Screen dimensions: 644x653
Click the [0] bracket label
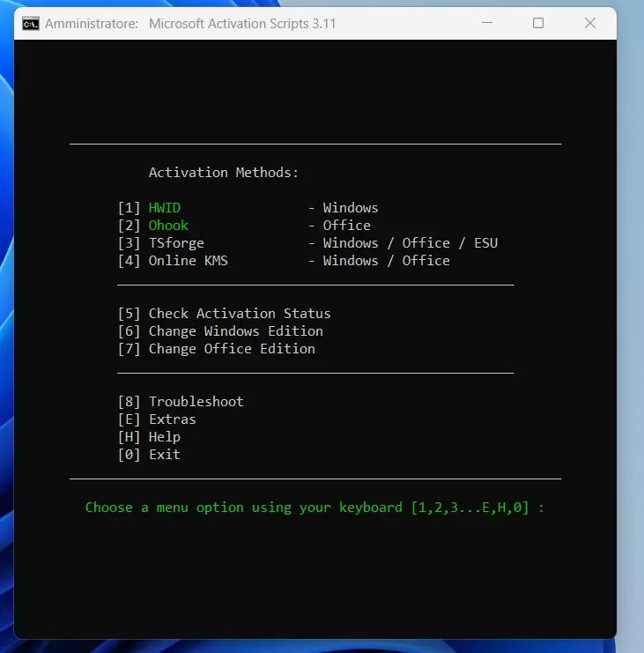129,455
